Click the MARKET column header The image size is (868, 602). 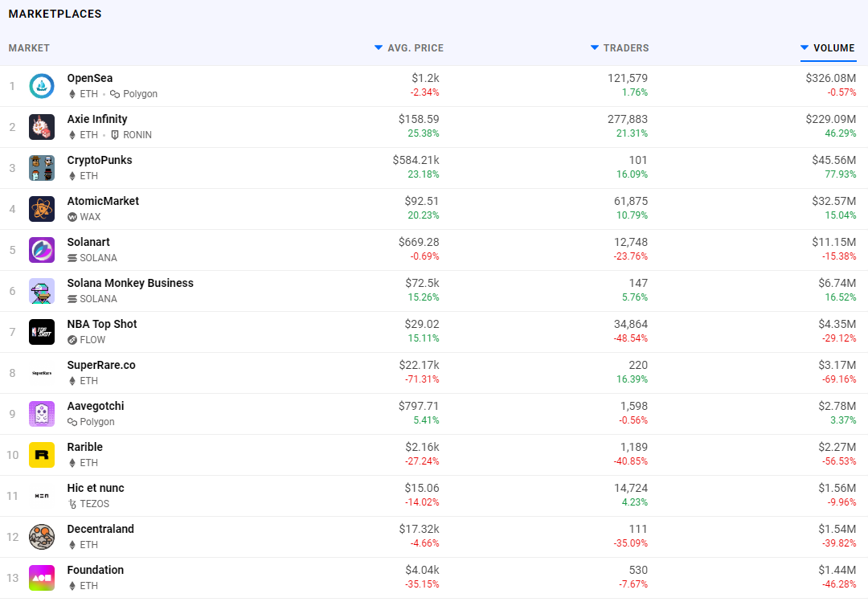point(29,48)
